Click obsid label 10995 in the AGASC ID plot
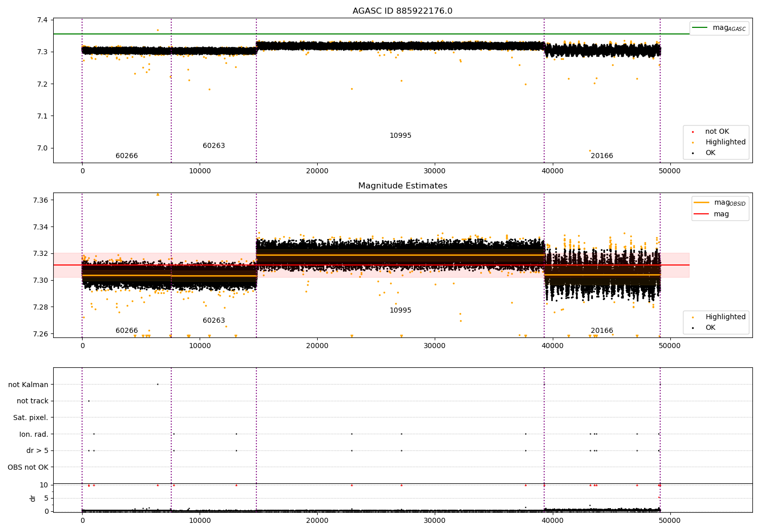Image resolution: width=760 pixels, height=532 pixels. pos(400,136)
